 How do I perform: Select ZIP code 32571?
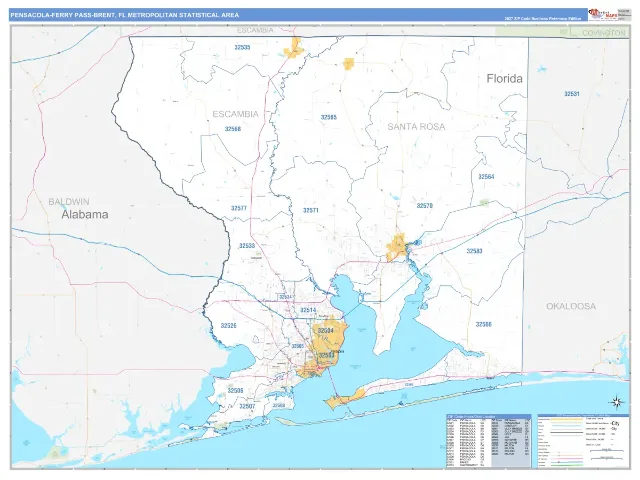coord(311,211)
